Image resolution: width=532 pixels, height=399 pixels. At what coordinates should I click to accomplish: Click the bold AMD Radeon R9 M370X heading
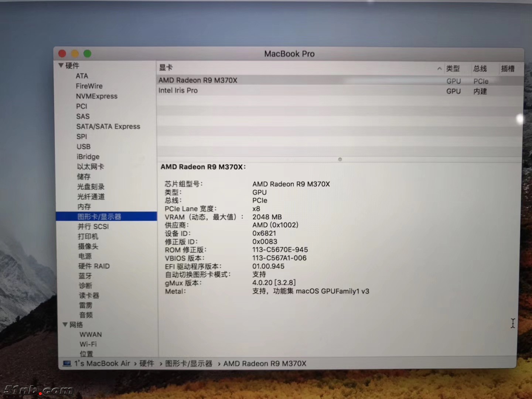click(203, 167)
